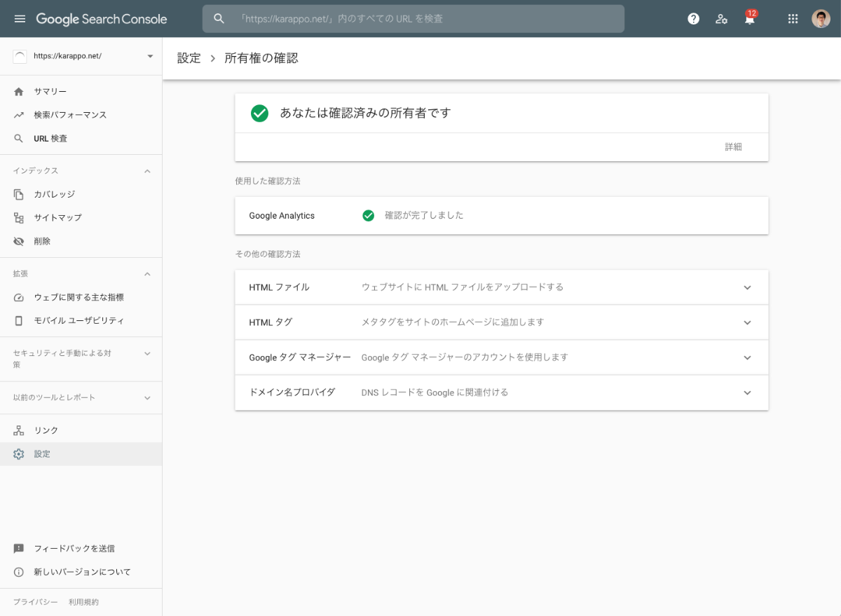This screenshot has height=616, width=841.
Task: Expand 以前のツールとレポート section
Action: coord(147,398)
